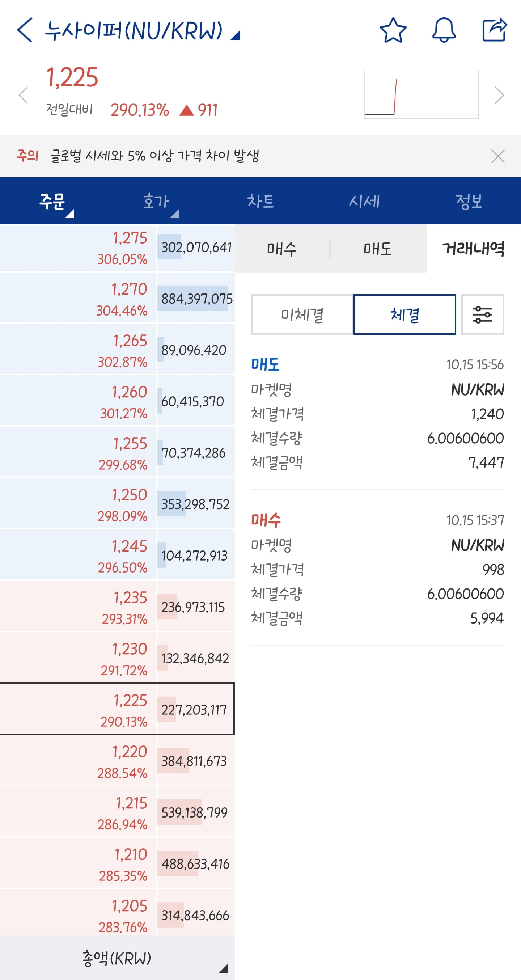Select bid price 1,210
The width and height of the screenshot is (521, 980).
point(78,863)
